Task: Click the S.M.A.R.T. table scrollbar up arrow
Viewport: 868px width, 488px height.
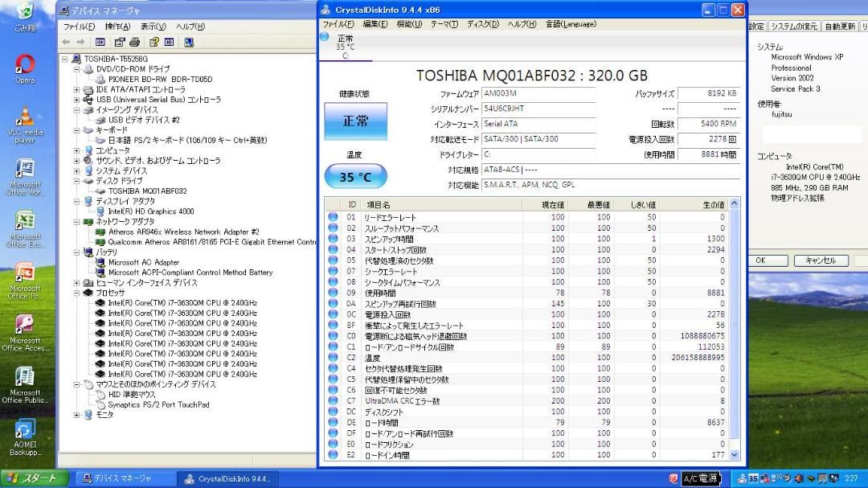Action: click(x=735, y=204)
